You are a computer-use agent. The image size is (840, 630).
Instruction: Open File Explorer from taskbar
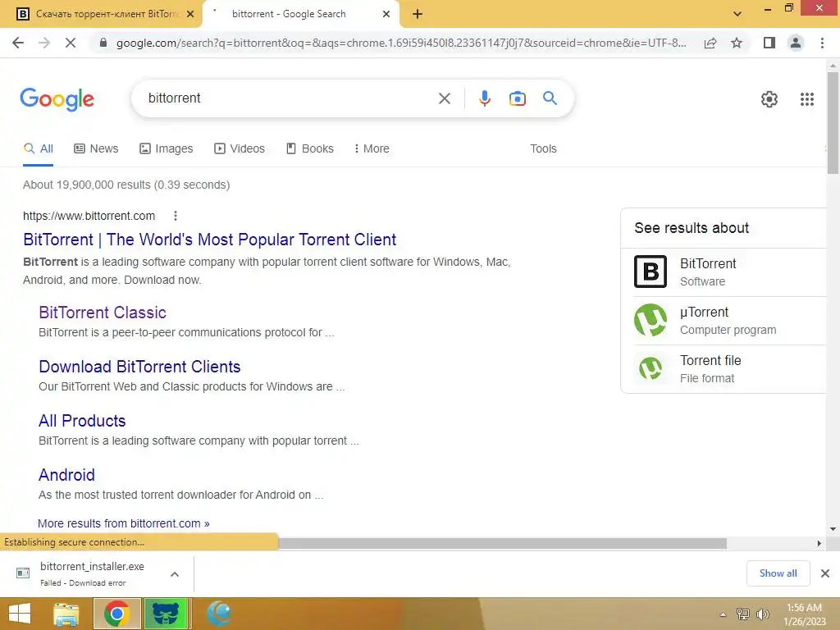[x=66, y=614]
